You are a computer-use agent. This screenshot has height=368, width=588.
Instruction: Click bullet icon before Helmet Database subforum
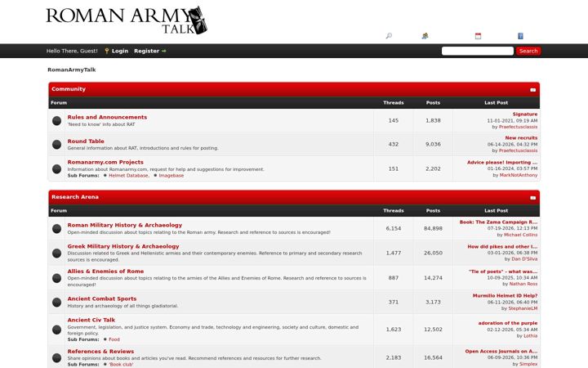pyautogui.click(x=105, y=175)
